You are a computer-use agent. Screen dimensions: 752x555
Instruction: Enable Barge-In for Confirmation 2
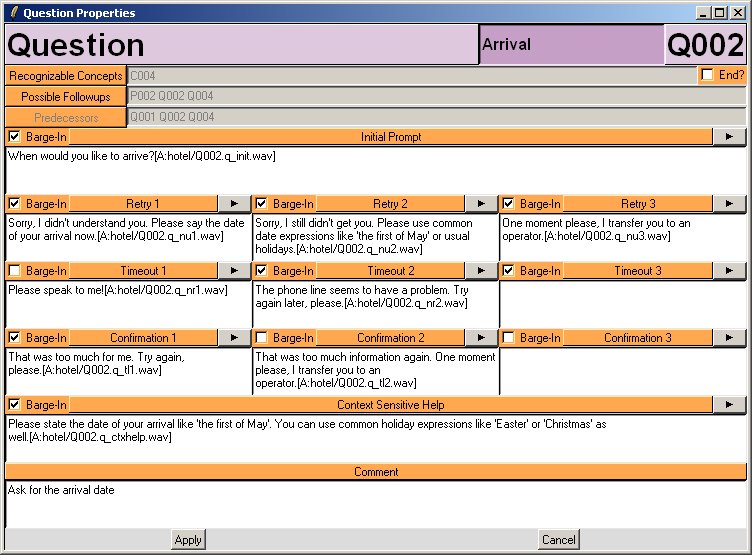261,338
